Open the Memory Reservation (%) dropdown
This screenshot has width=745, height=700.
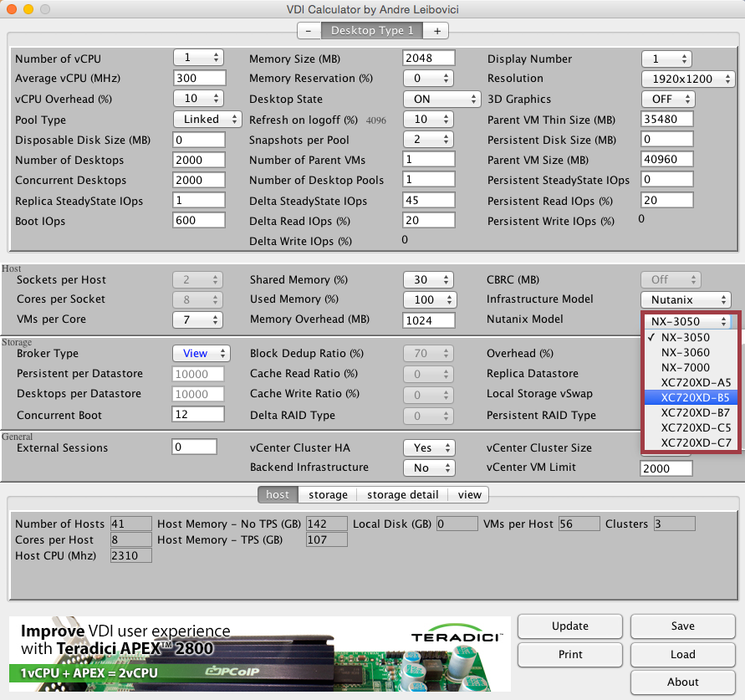pyautogui.click(x=428, y=78)
